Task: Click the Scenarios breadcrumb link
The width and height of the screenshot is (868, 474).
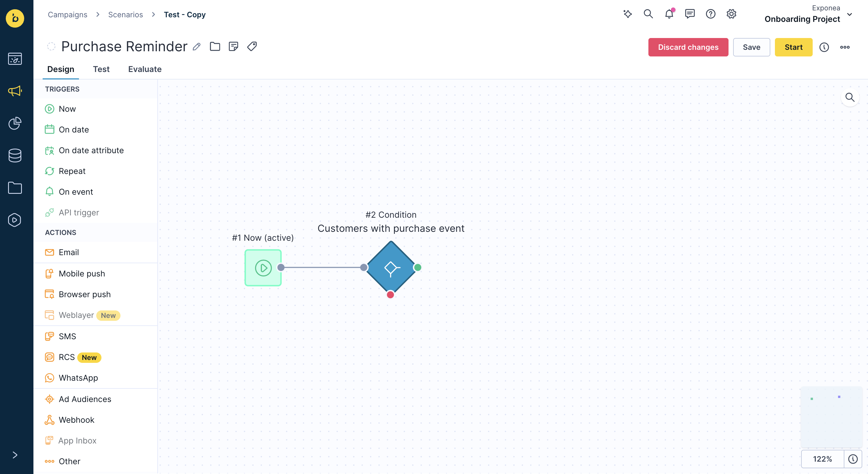Action: point(125,14)
